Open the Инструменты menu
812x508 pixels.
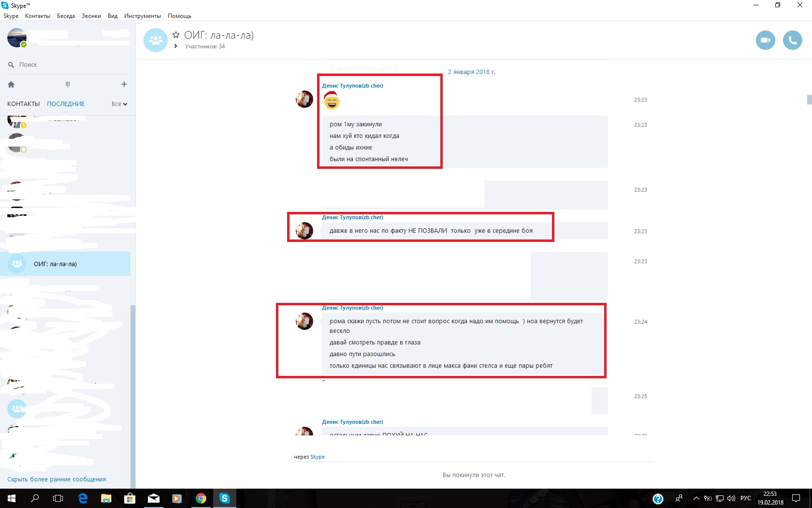(x=143, y=16)
